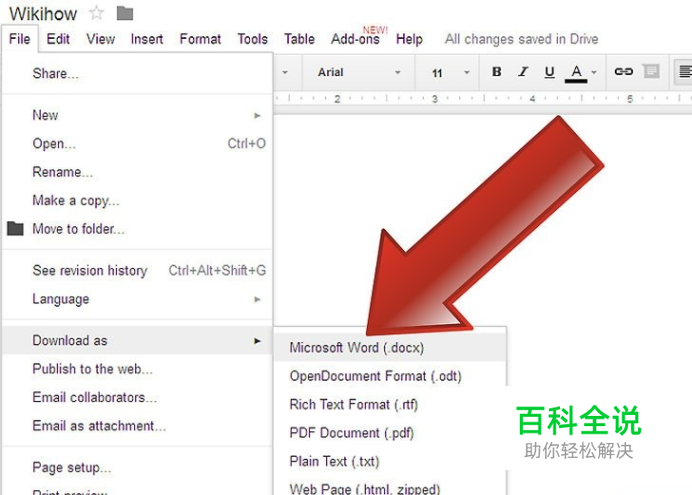Open the Help menu
Screen dimensions: 692x495
(409, 39)
